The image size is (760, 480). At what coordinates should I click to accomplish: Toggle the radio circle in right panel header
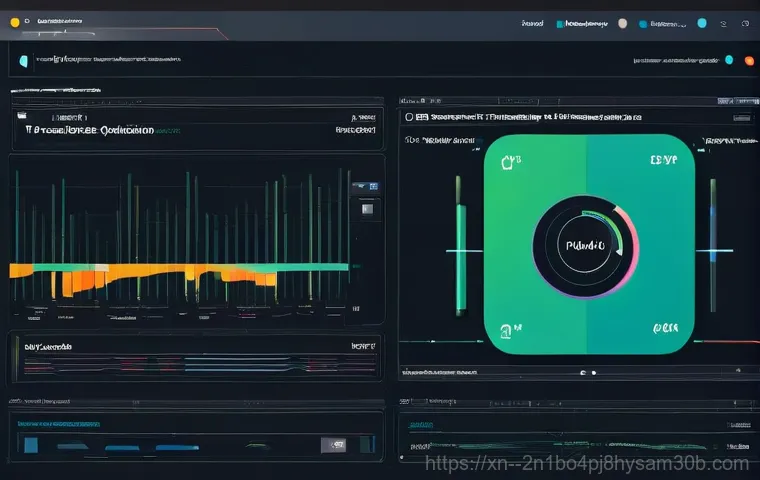(x=409, y=117)
